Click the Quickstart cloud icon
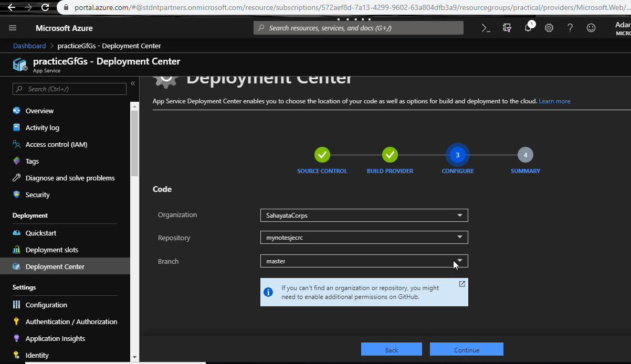 [x=16, y=233]
